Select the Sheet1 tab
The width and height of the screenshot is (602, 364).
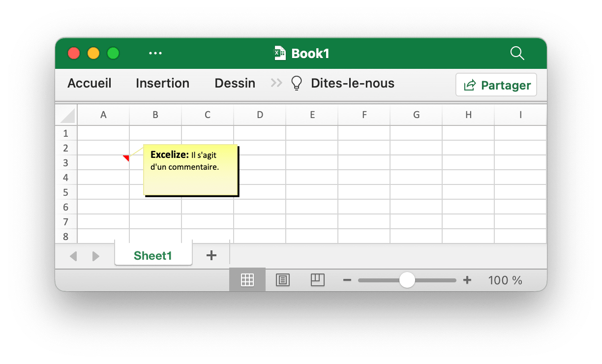click(153, 255)
